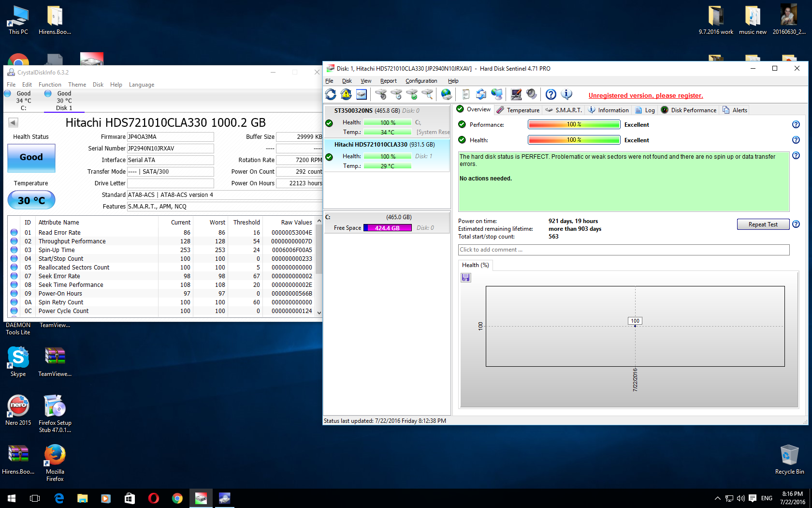Open the Disk Performance tab
The height and width of the screenshot is (508, 812).
689,110
